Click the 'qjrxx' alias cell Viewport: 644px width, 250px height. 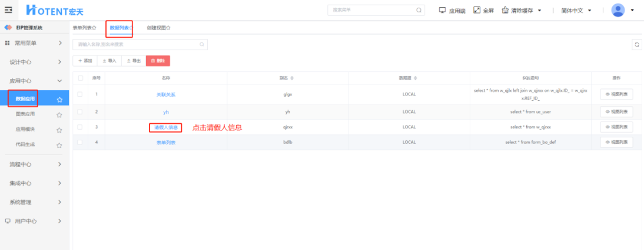287,127
